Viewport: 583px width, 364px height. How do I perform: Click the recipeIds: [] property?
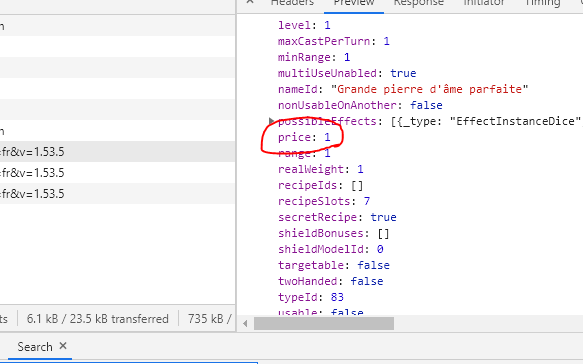coord(321,185)
